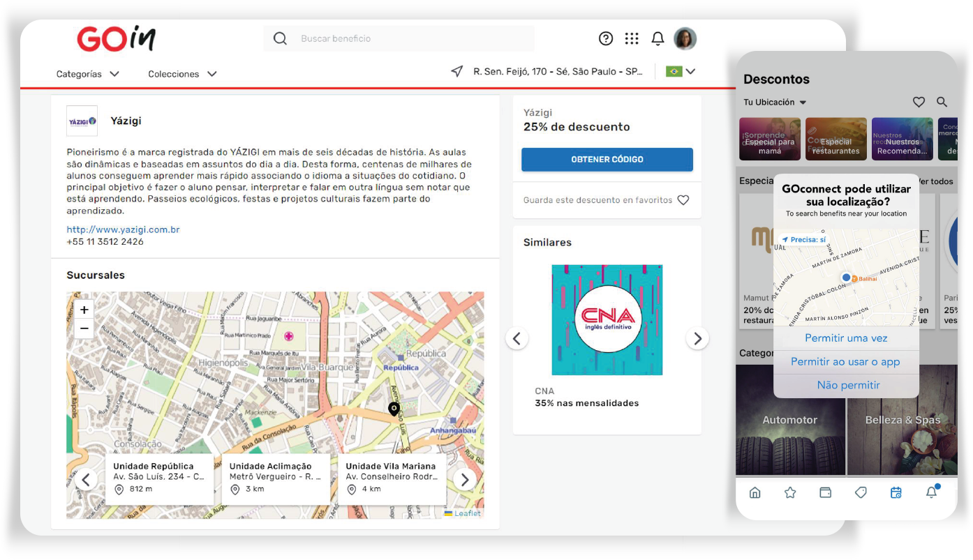
Task: Open the CNA similar benefit image
Action: 607,320
